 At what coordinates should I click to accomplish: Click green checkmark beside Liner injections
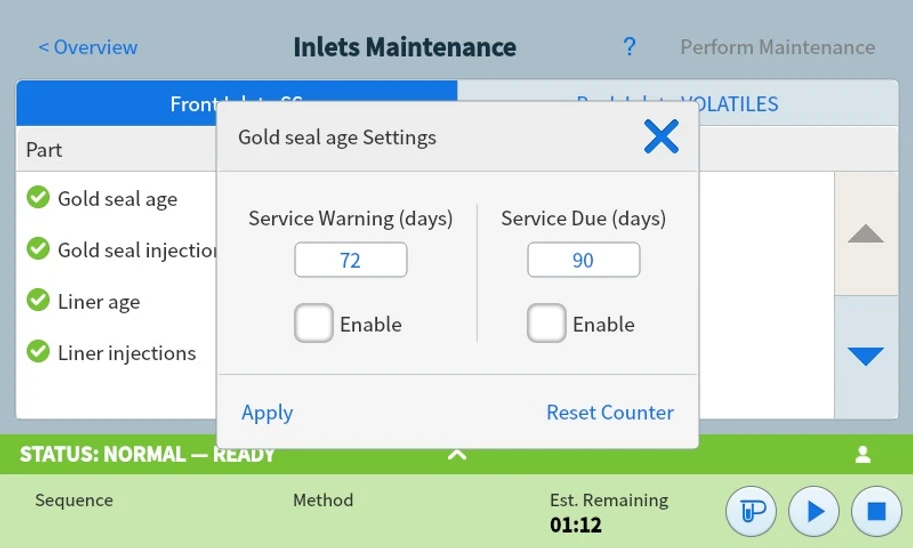(x=38, y=352)
